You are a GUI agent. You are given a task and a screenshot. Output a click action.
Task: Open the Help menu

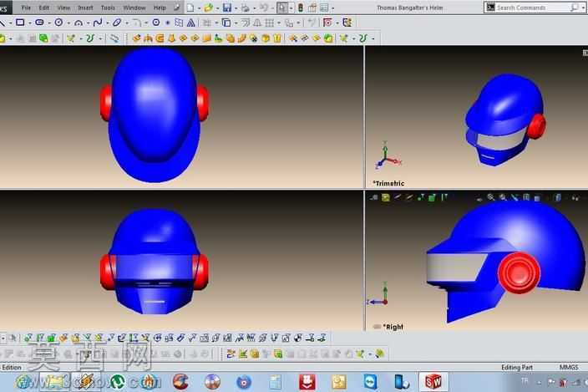tap(160, 8)
